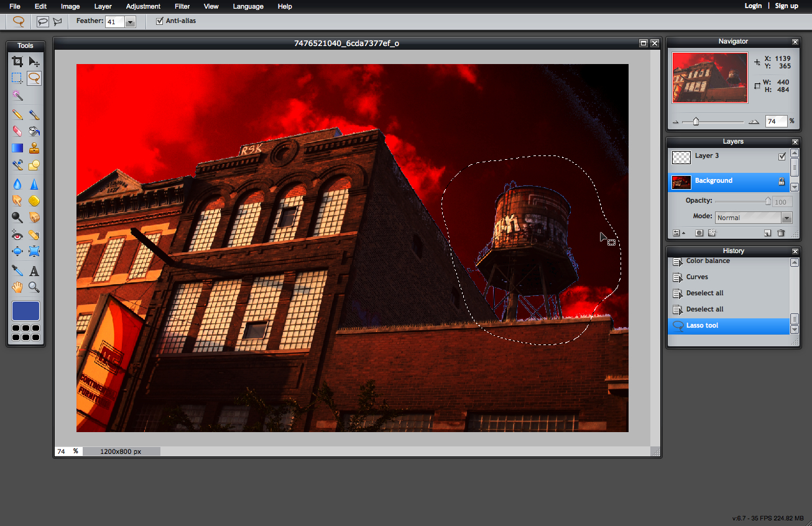Viewport: 812px width, 526px height.
Task: Open the Layer menu
Action: pos(103,6)
